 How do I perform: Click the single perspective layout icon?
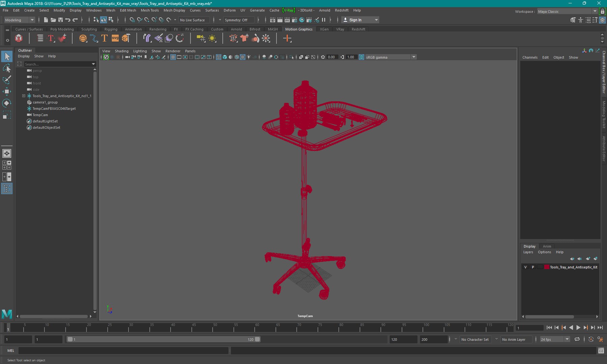coord(7,153)
